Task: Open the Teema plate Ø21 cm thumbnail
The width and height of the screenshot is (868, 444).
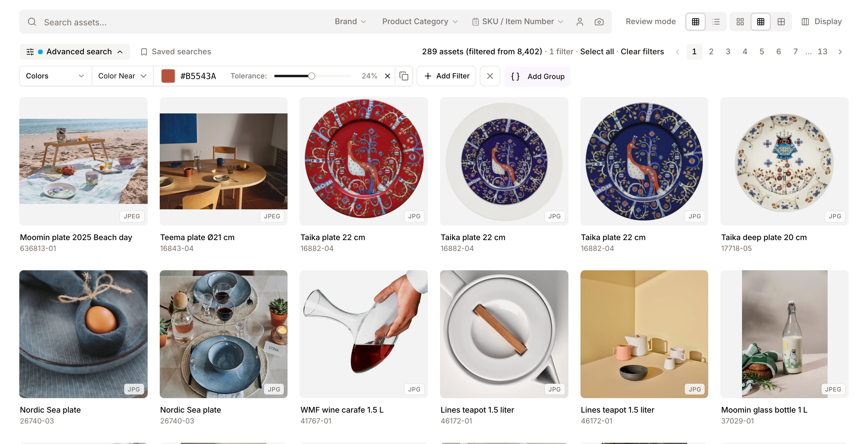Action: pos(223,161)
